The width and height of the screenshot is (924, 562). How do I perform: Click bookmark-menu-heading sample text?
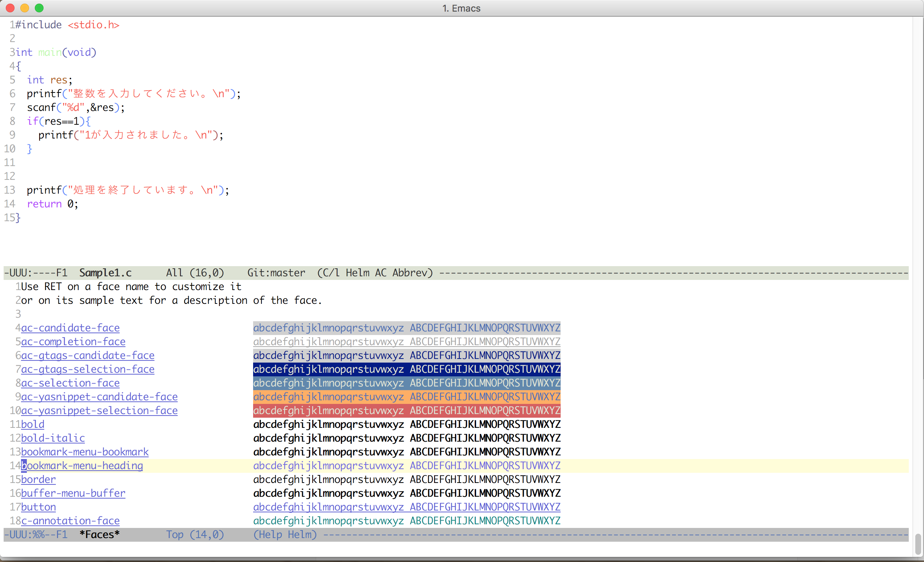[407, 466]
